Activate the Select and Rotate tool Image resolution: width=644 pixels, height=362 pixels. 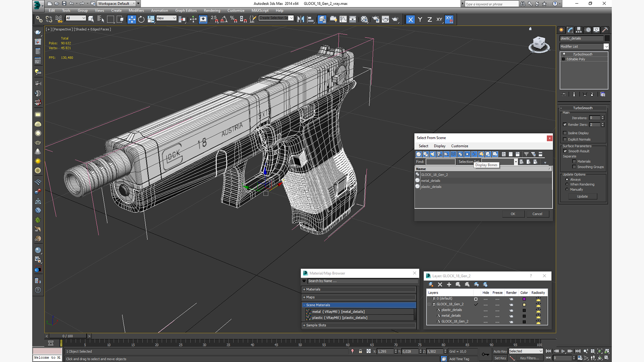(141, 19)
